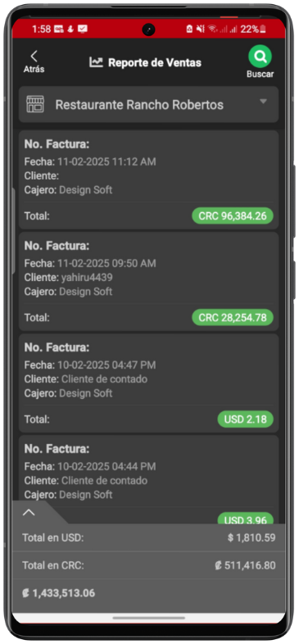Tap the CRC 96,384.26 total badge
Screen dimensions: 299x644
(233, 215)
